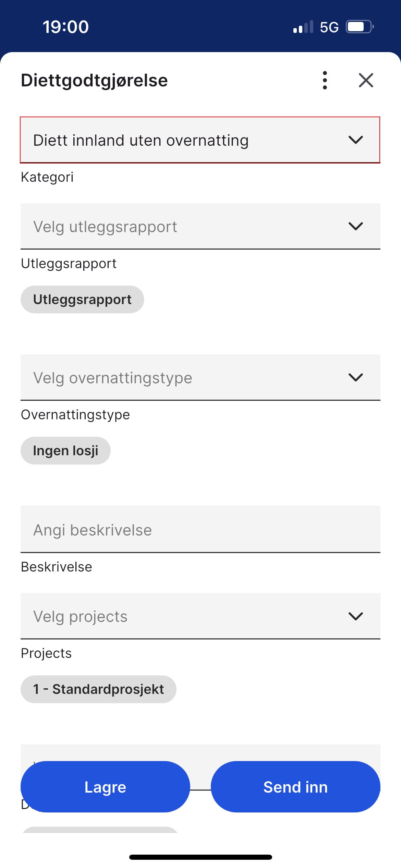Click chevron arrow in Utleggsrapport field
This screenshot has height=868, width=401.
(355, 226)
